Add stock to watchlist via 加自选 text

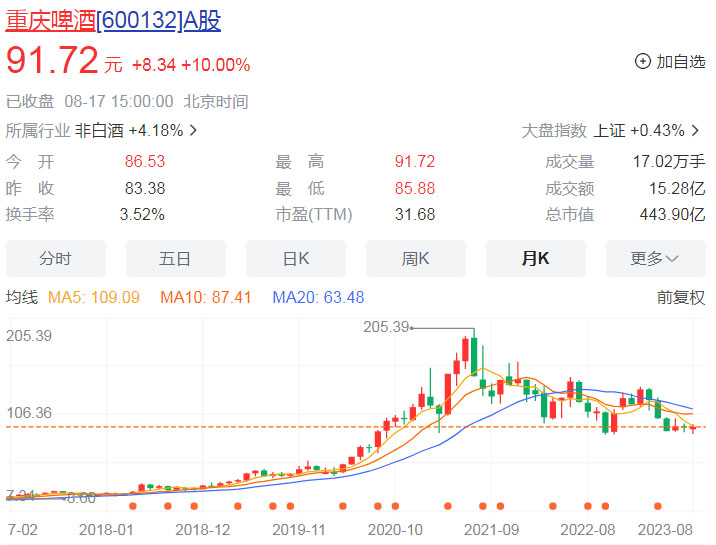pyautogui.click(x=681, y=61)
